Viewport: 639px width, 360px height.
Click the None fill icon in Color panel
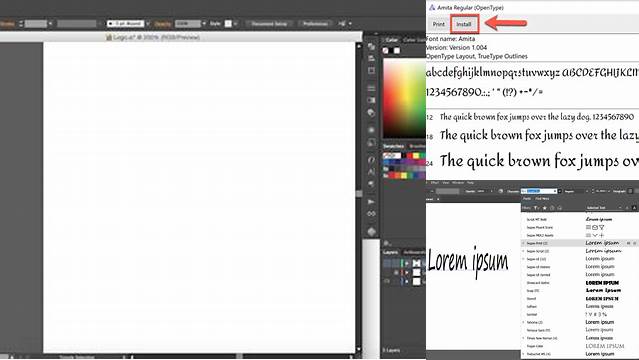point(386,51)
